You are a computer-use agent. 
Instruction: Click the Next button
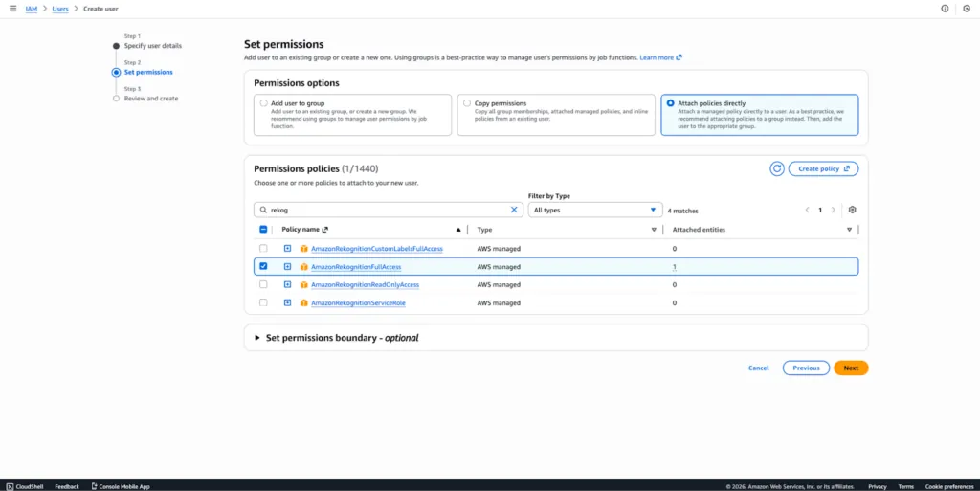click(851, 368)
